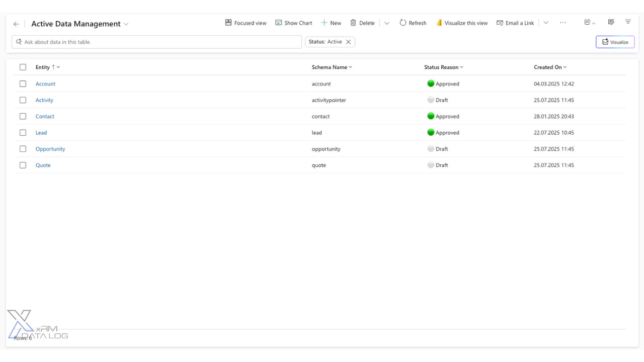The height and width of the screenshot is (362, 644).
Task: Switch to Focused view
Action: click(246, 23)
